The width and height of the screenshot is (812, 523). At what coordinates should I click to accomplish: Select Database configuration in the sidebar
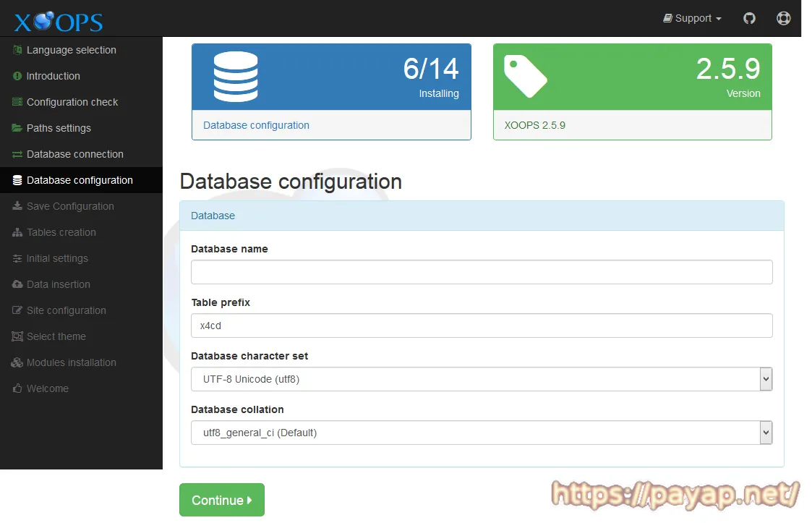pyautogui.click(x=80, y=180)
